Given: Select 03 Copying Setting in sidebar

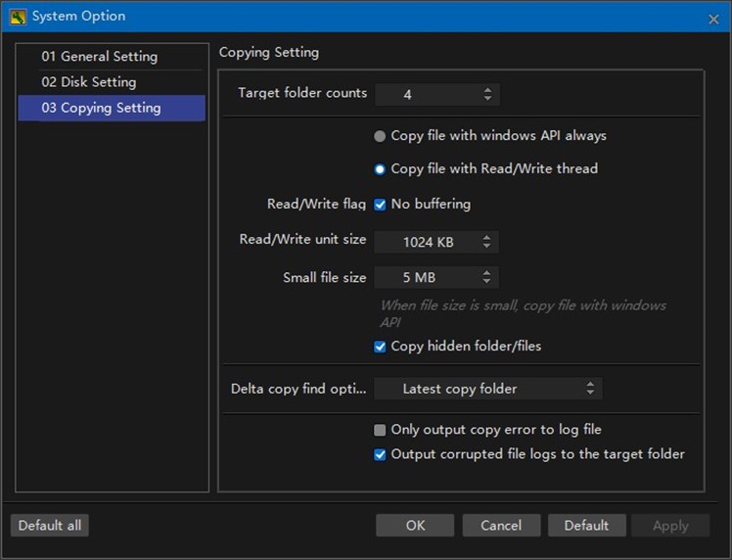Looking at the screenshot, I should (112, 108).
